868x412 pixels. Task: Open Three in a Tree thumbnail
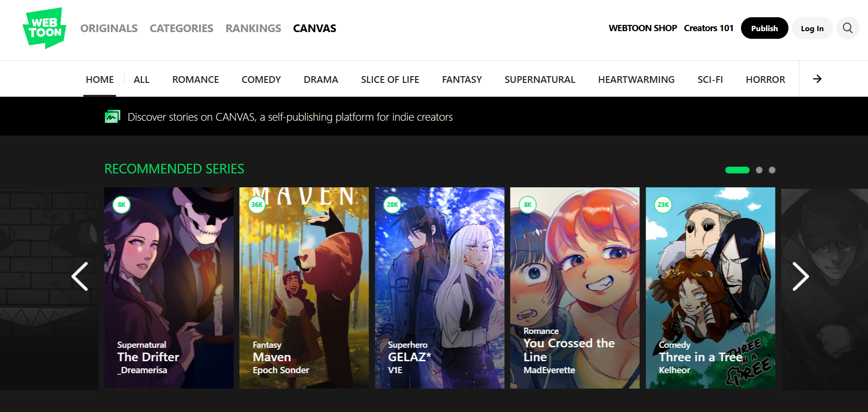coord(710,288)
